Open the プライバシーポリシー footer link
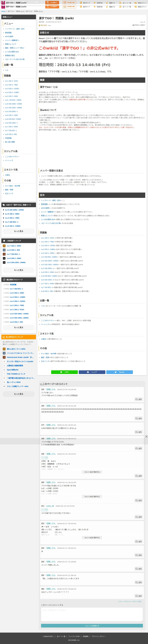 [99, 636]
